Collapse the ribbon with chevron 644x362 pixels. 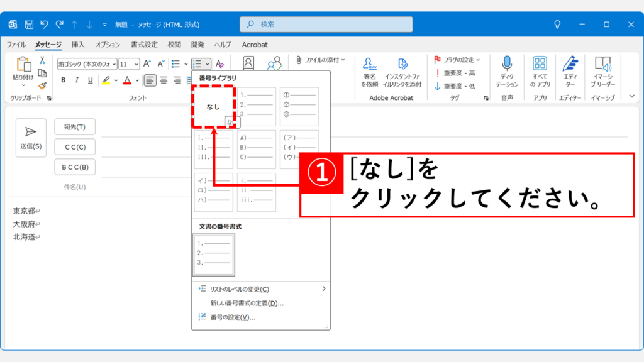pos(631,96)
